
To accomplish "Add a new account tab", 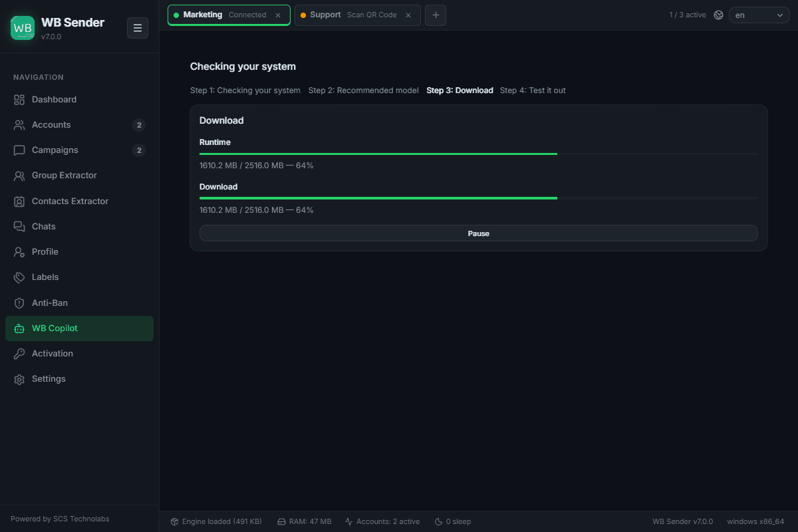I will [x=436, y=15].
